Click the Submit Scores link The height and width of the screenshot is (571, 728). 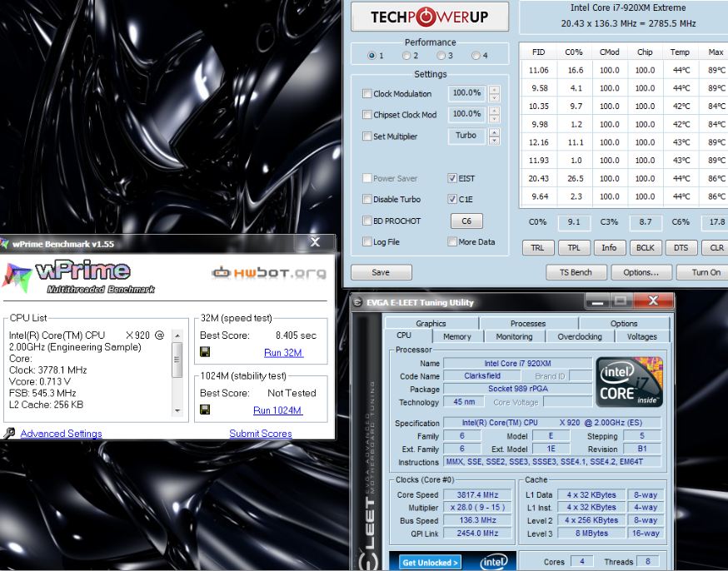[x=261, y=433]
